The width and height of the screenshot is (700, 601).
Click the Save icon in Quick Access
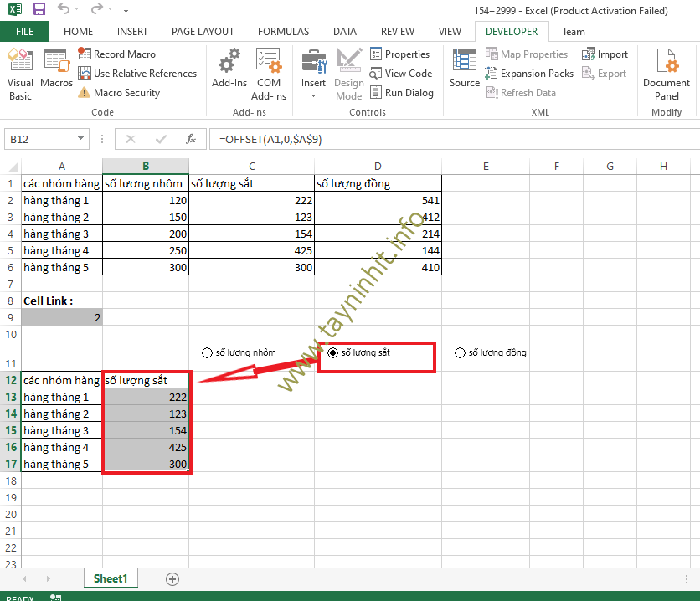[x=39, y=10]
